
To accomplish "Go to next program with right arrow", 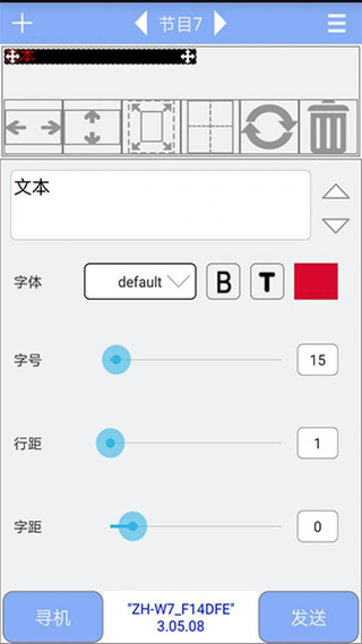I will (x=221, y=23).
